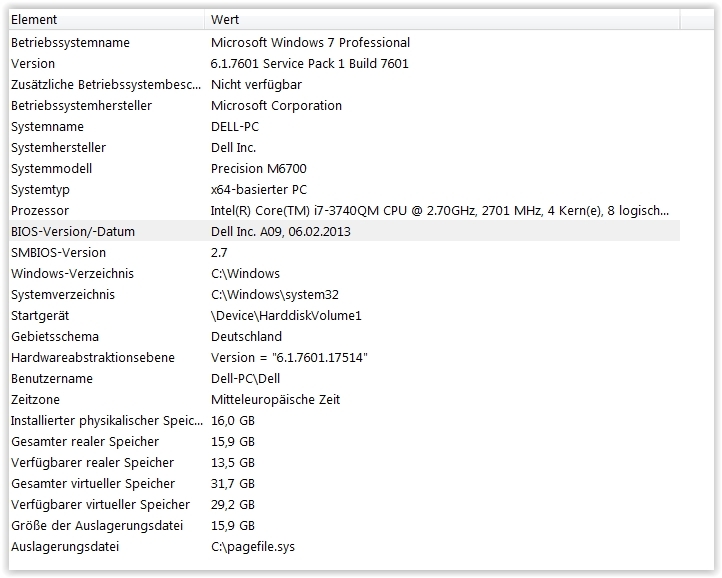
Task: Select the Auslagerungsdatei pagefile.sys row
Action: pyautogui.click(x=344, y=547)
